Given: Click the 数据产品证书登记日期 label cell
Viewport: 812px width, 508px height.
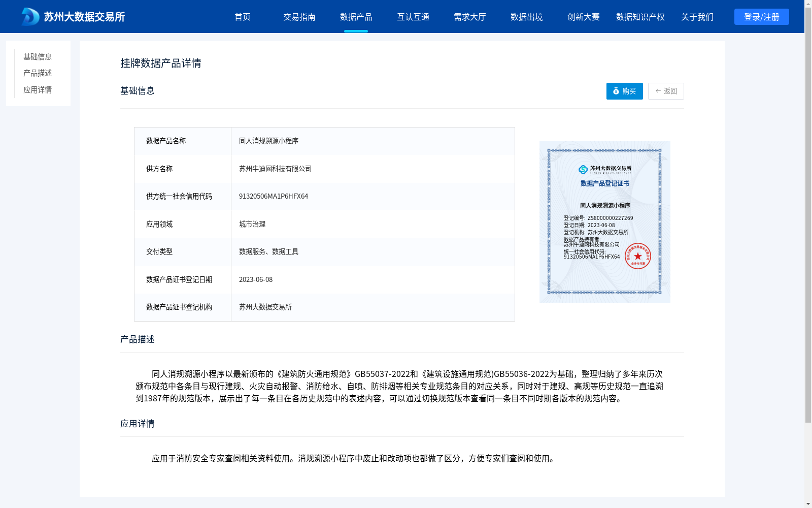Looking at the screenshot, I should point(183,279).
